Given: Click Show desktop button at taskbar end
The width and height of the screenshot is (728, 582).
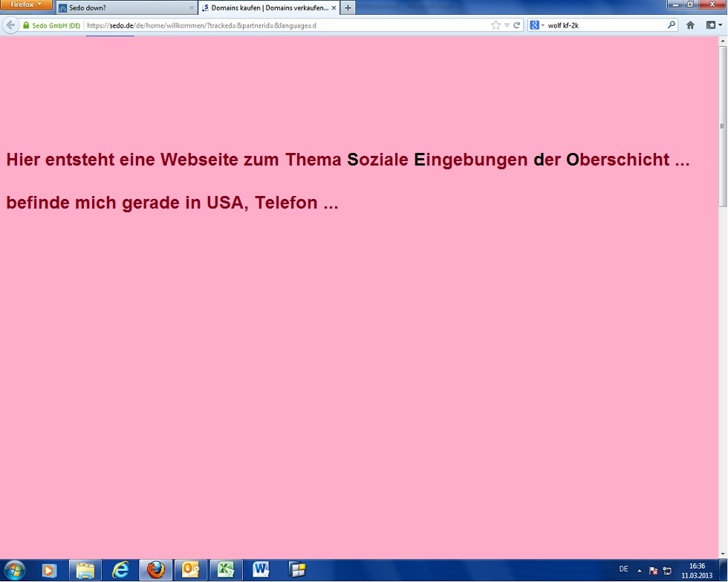Looking at the screenshot, I should [x=723, y=570].
